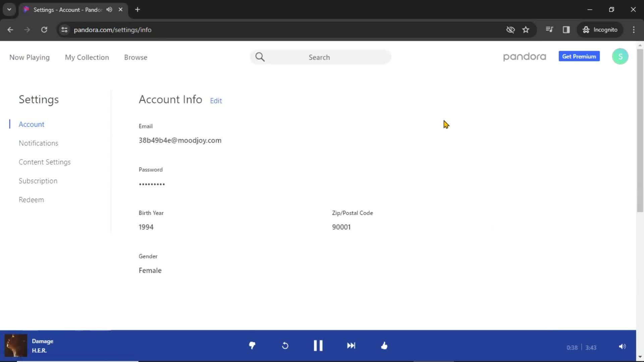
Task: Mute the tab via audio icon
Action: click(109, 9)
